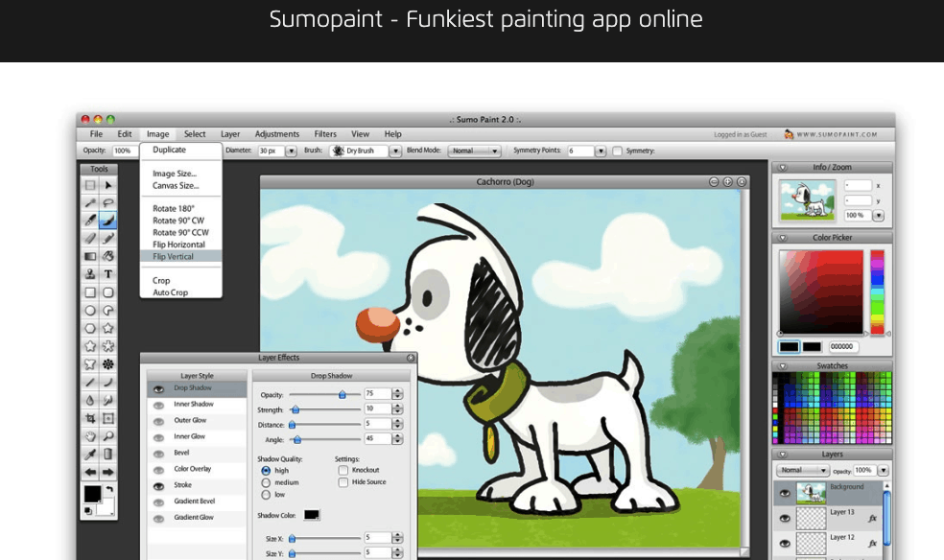Click the hex color field 000000
The image size is (944, 560).
coord(842,347)
